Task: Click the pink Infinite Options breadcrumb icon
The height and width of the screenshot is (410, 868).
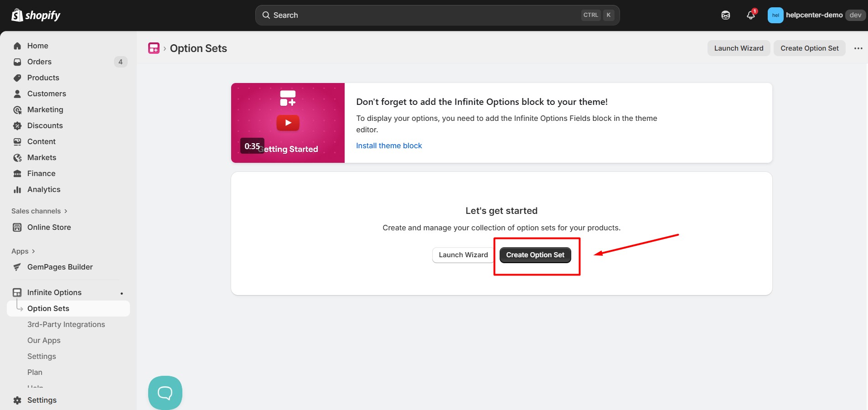Action: (154, 48)
